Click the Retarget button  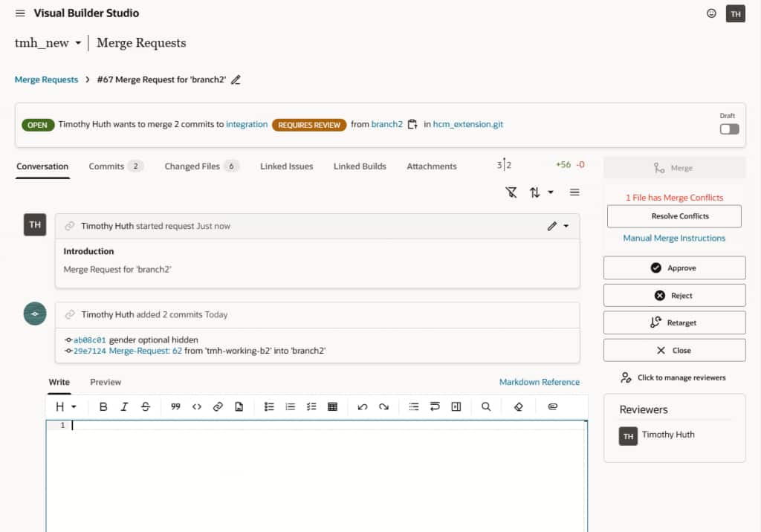pyautogui.click(x=674, y=322)
